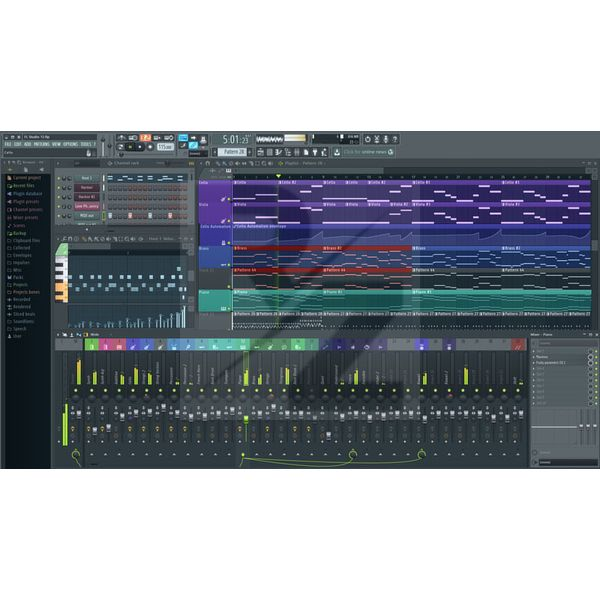
Task: Mute the Brass playlist track LED
Action: pos(229,265)
